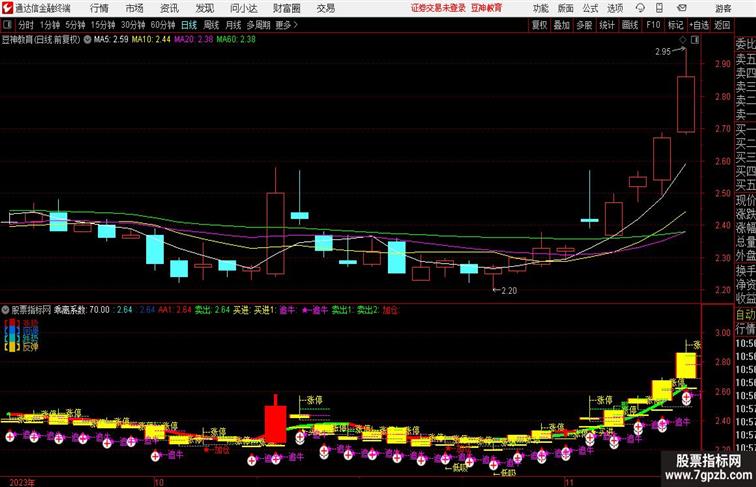Screen dimensions: 756x487
Task: Open the F10 company info button
Action: click(x=653, y=25)
